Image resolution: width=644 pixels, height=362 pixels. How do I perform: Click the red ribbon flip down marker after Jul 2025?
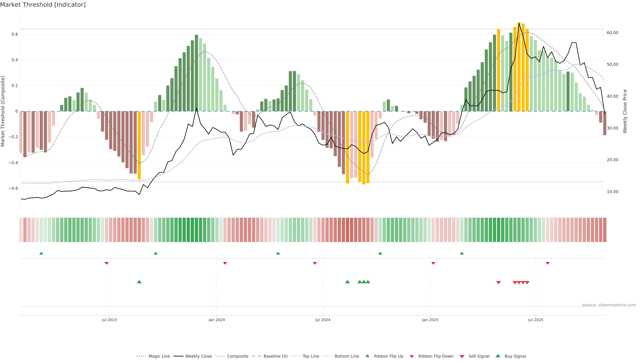548,263
